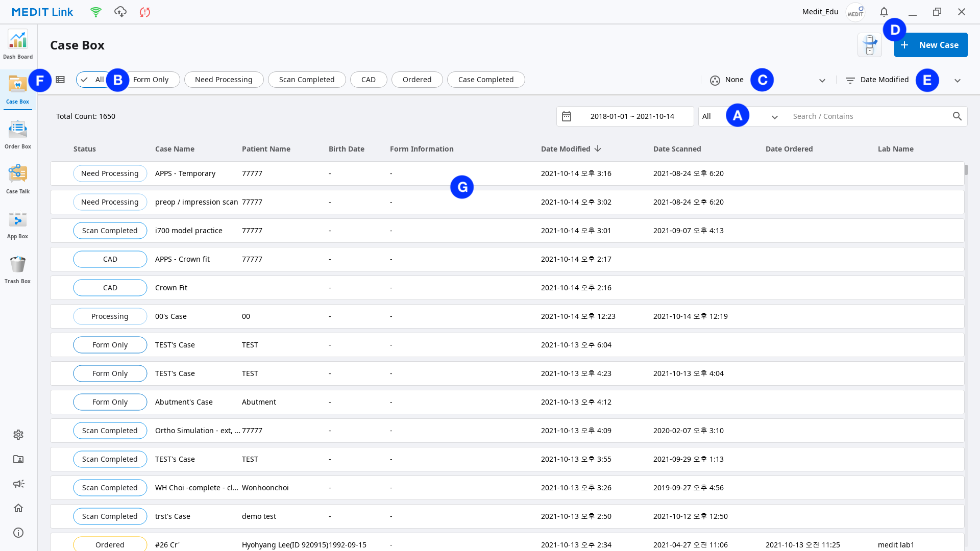Click the New Case button
Image resolution: width=980 pixels, height=551 pixels.
click(930, 45)
